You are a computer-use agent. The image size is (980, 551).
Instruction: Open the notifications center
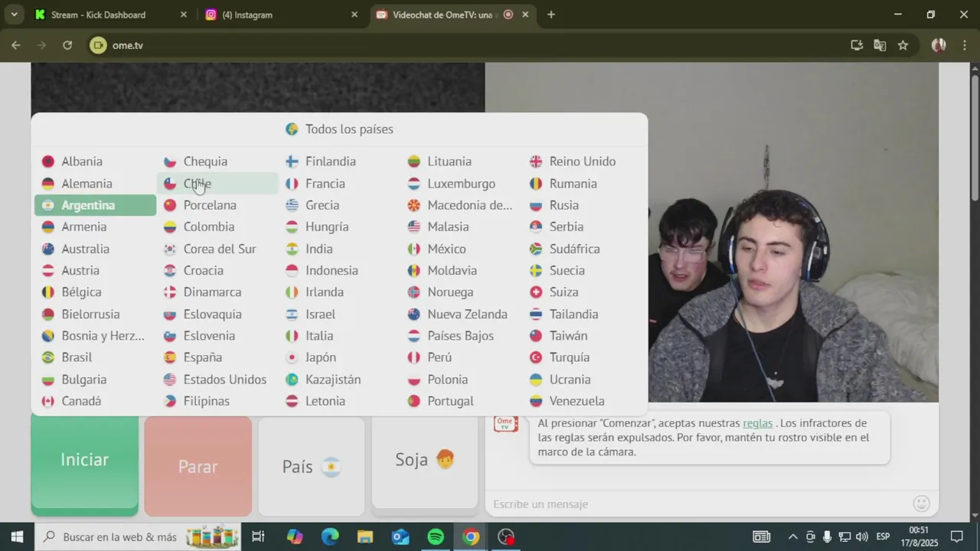(956, 536)
